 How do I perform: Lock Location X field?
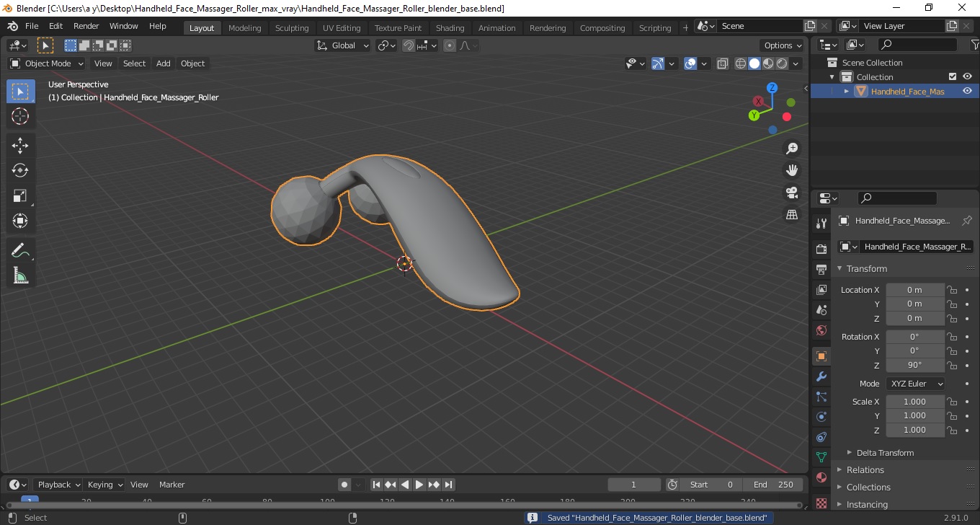[952, 290]
